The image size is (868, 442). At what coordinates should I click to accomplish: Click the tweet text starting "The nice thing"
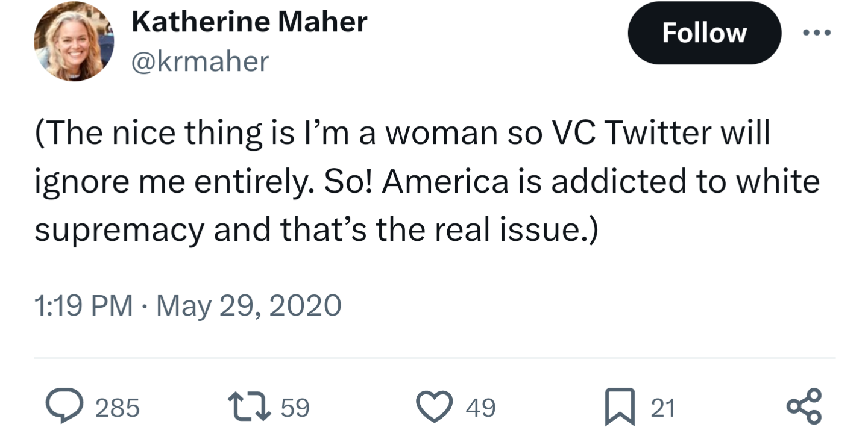tap(427, 181)
